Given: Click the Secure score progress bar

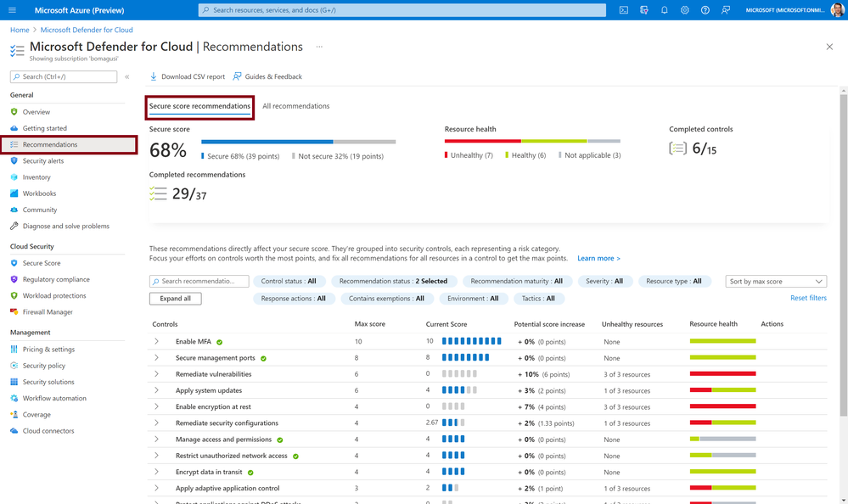Looking at the screenshot, I should tap(299, 142).
